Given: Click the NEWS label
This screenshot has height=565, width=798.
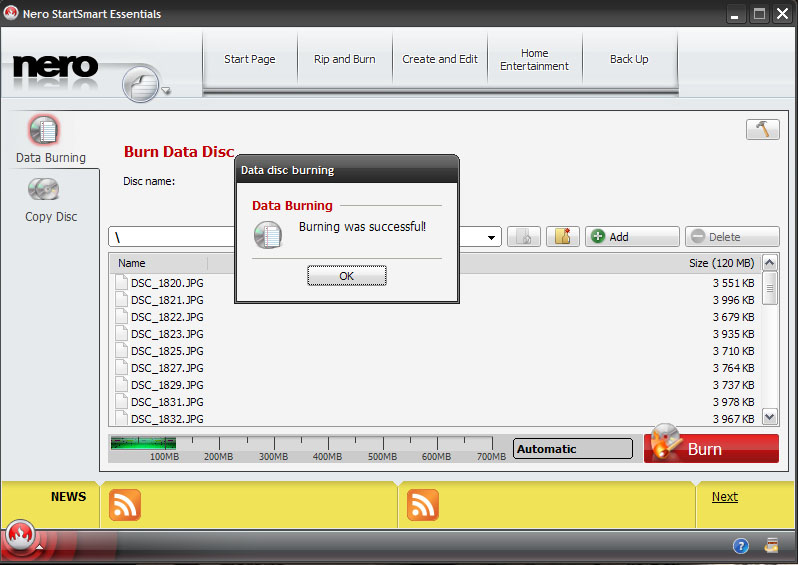Looking at the screenshot, I should [68, 497].
